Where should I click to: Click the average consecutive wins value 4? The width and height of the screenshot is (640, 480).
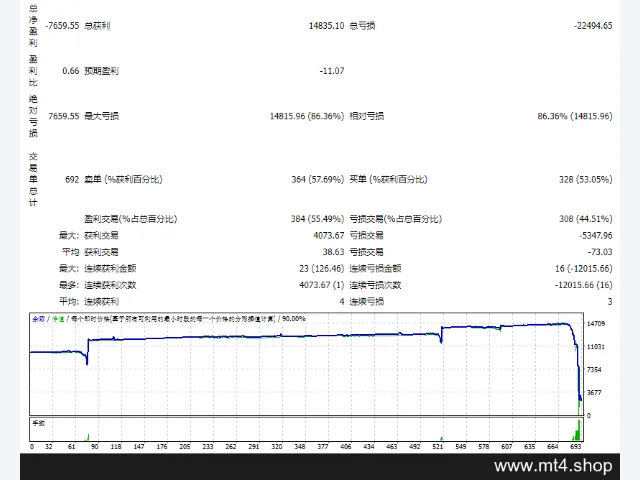(x=342, y=302)
